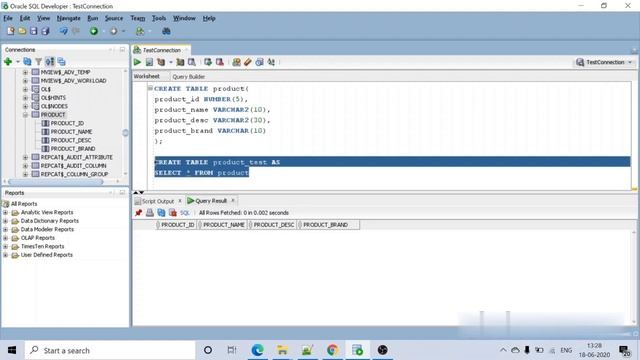This screenshot has height=360, width=640.
Task: Click the rightmost blue stacked icon in Connections toolbar
Action: pyautogui.click(x=62, y=62)
